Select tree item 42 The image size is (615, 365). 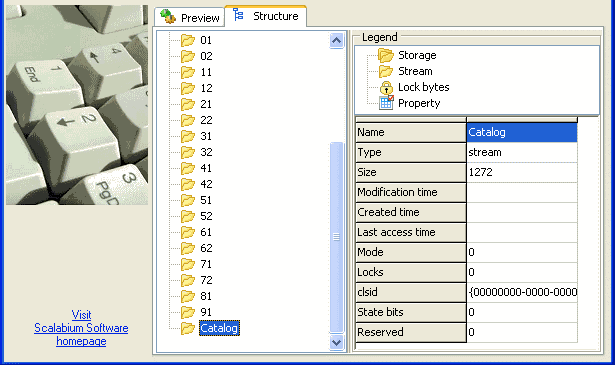tap(206, 184)
